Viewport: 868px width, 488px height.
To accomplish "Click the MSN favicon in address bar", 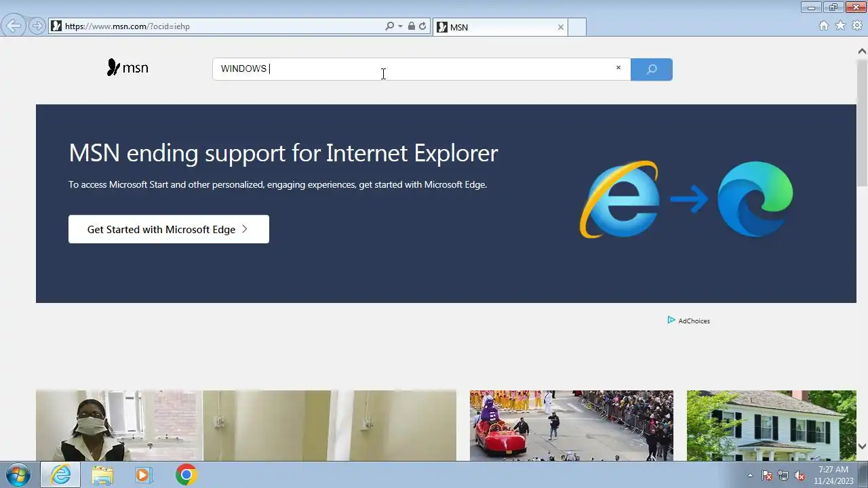I will tap(56, 26).
